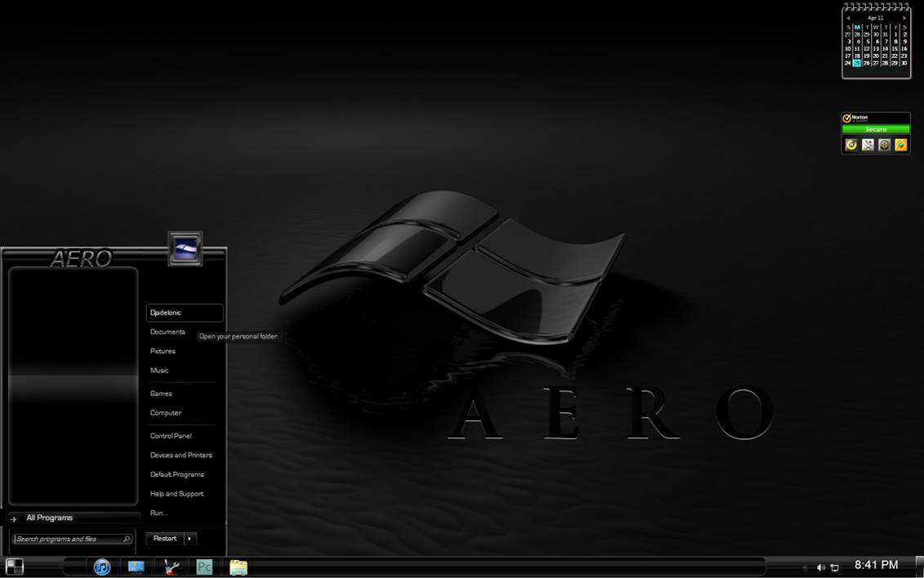Click the monitor icon in the taskbar
This screenshot has height=578, width=924.
click(136, 567)
